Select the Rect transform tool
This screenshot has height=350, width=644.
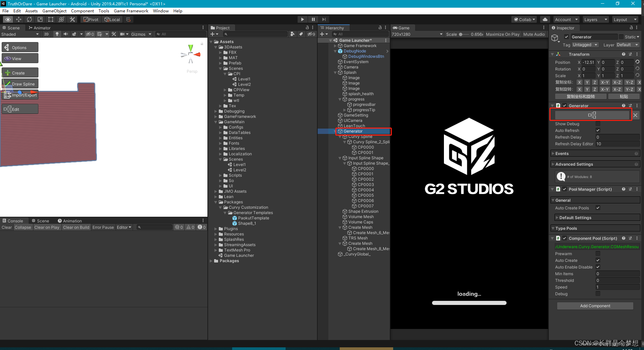51,19
